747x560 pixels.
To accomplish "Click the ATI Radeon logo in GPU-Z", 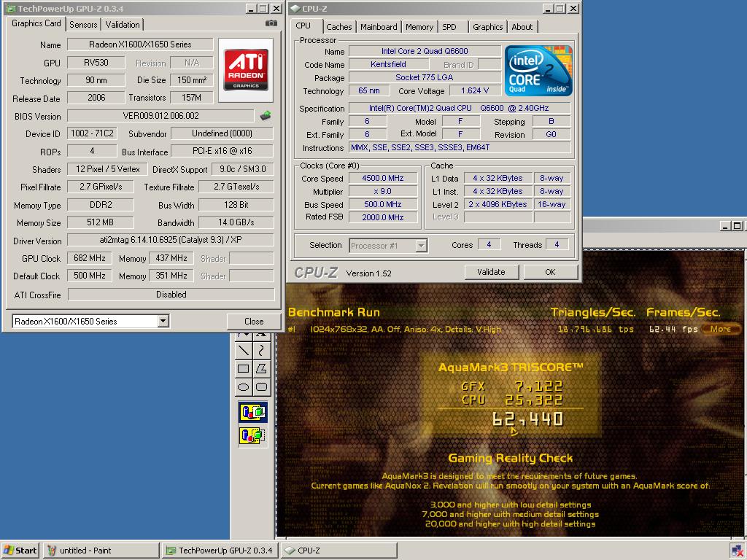I will [246, 70].
